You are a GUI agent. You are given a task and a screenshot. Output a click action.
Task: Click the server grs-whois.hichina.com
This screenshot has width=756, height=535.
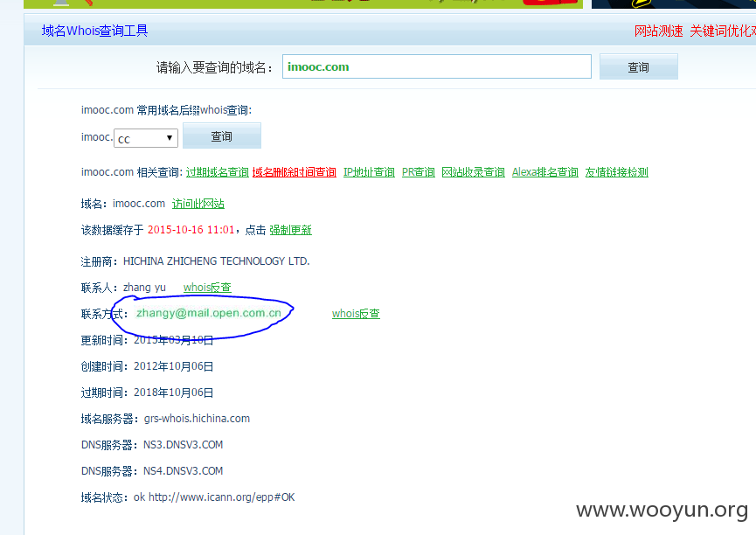197,418
